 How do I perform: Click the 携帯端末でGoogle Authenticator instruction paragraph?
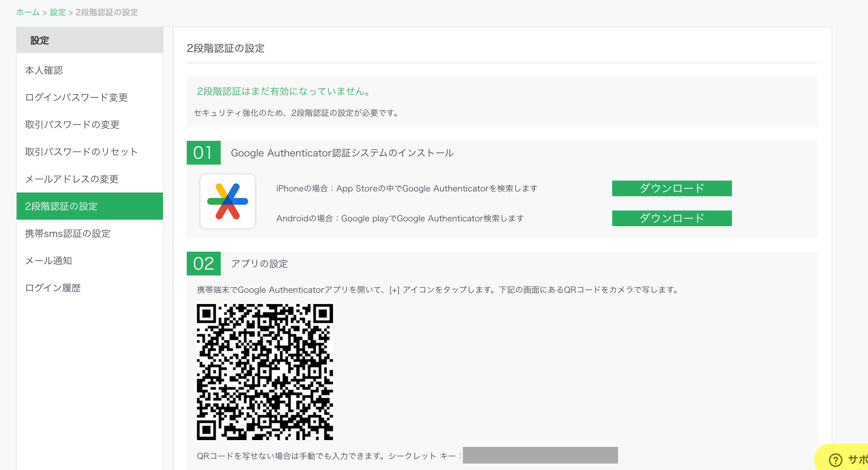click(438, 290)
